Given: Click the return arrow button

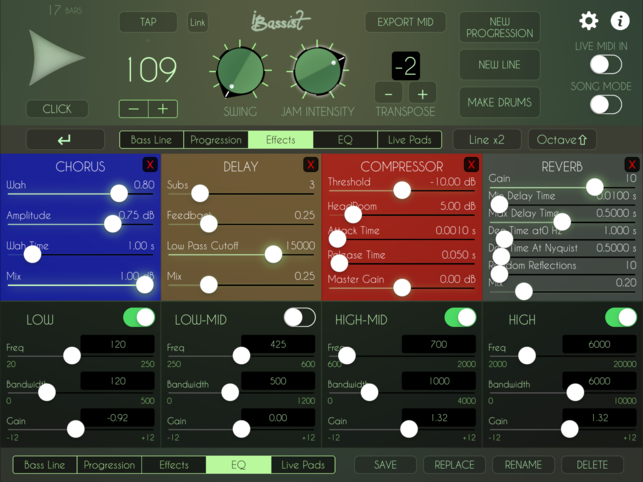Looking at the screenshot, I should [x=65, y=139].
